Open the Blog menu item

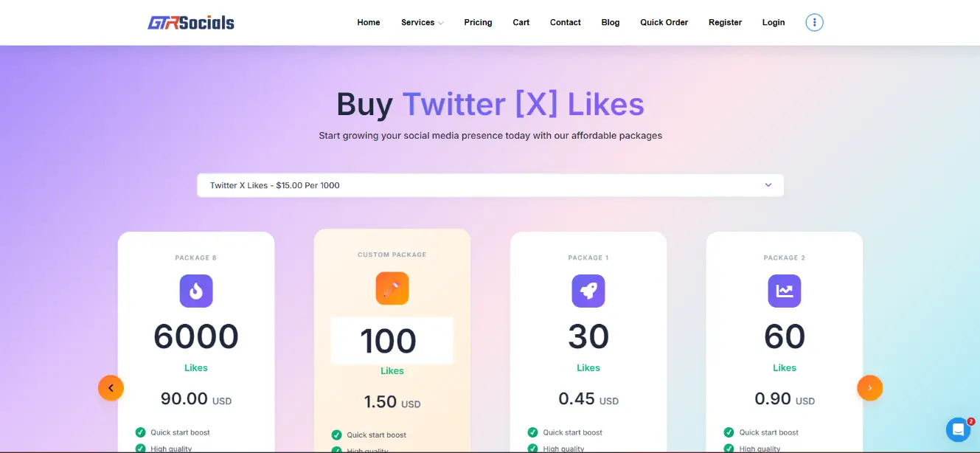[x=610, y=22]
